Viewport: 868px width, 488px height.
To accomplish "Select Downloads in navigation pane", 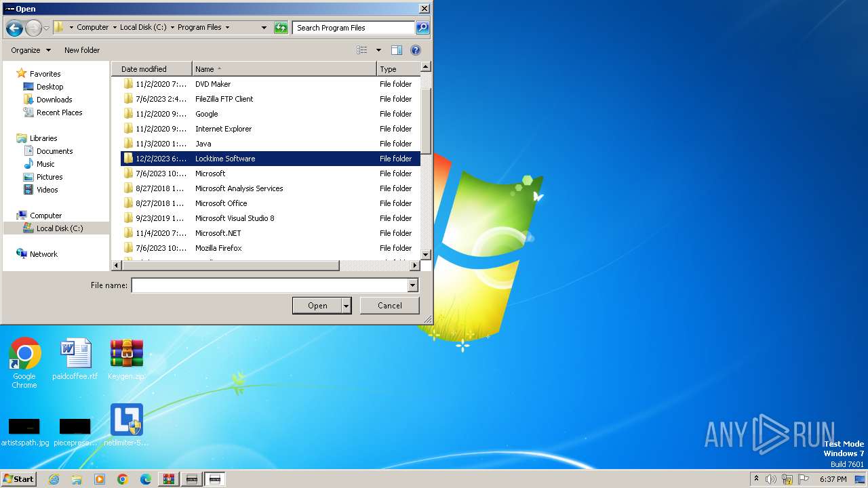I will click(x=54, y=100).
